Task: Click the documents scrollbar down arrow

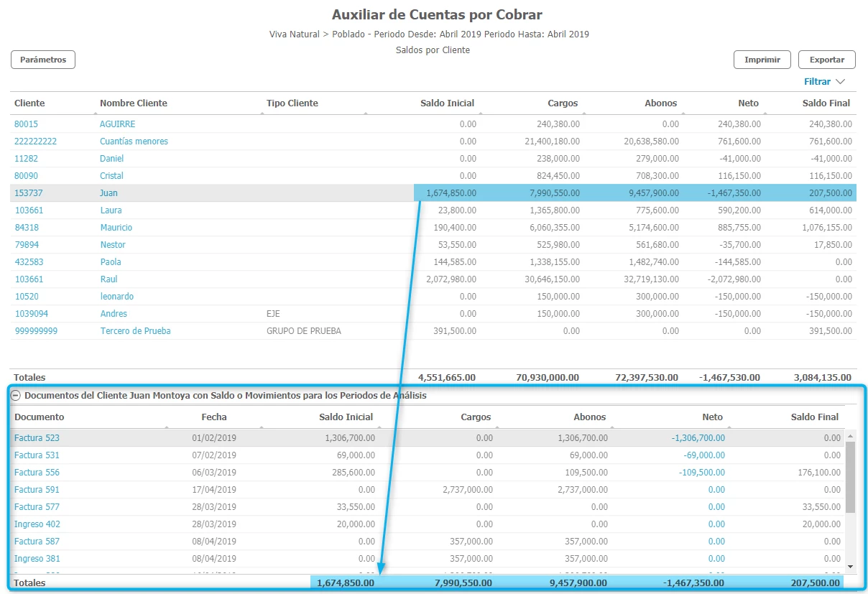Action: click(x=850, y=566)
